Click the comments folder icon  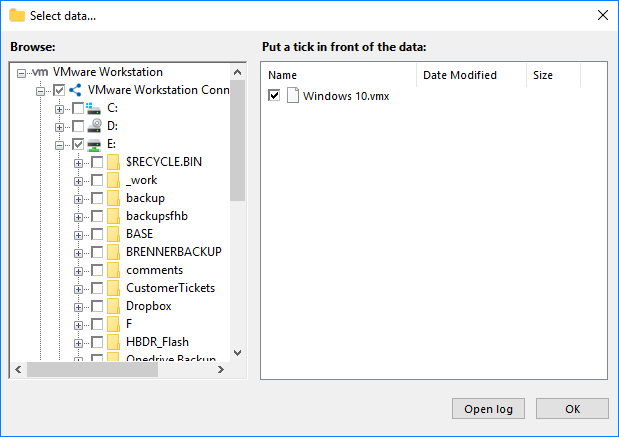[113, 270]
